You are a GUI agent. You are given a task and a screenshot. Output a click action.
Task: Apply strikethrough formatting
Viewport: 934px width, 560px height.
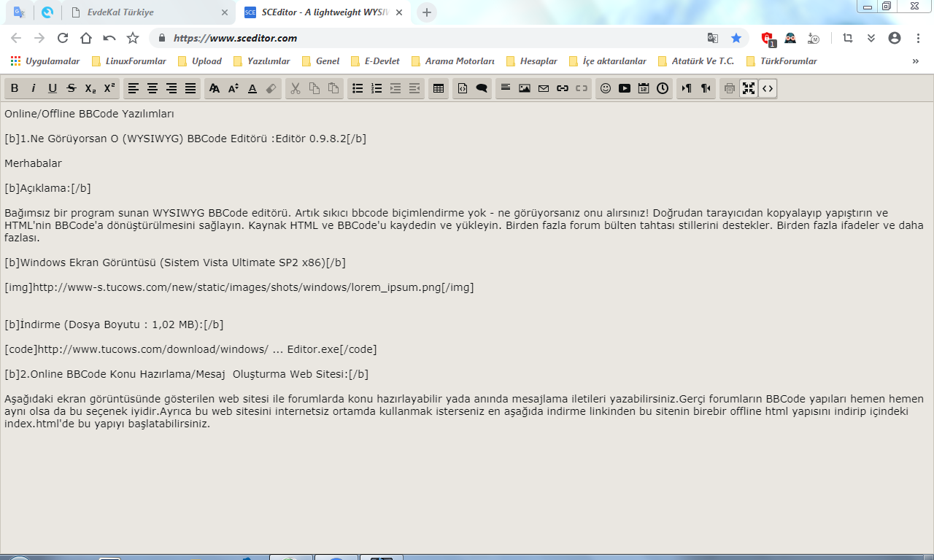72,88
